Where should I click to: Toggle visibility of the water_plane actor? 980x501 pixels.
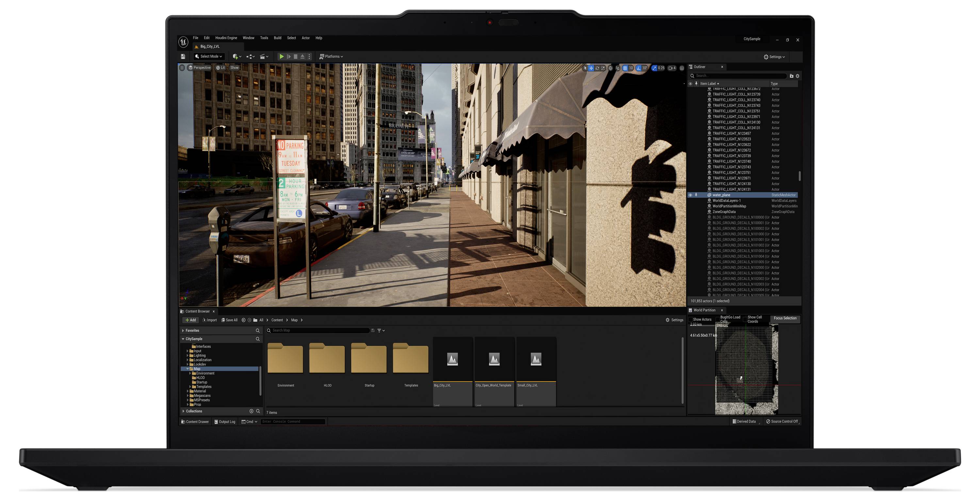click(691, 195)
